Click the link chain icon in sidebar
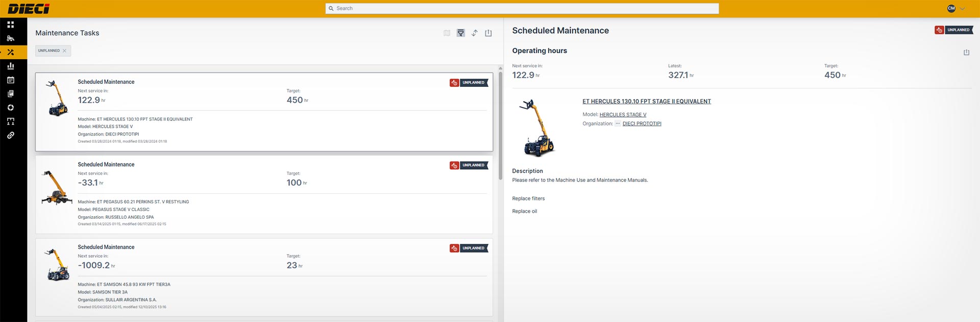This screenshot has height=322, width=980. coord(10,135)
